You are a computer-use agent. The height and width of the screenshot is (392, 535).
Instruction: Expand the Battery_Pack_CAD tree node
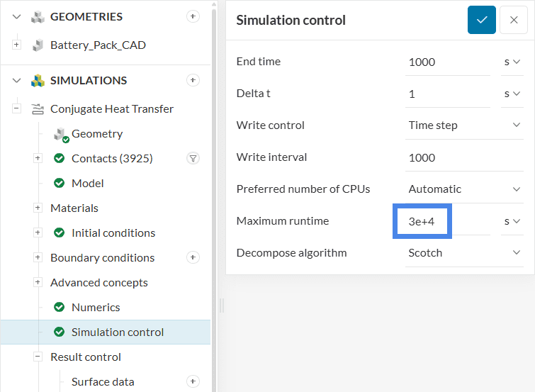point(17,45)
